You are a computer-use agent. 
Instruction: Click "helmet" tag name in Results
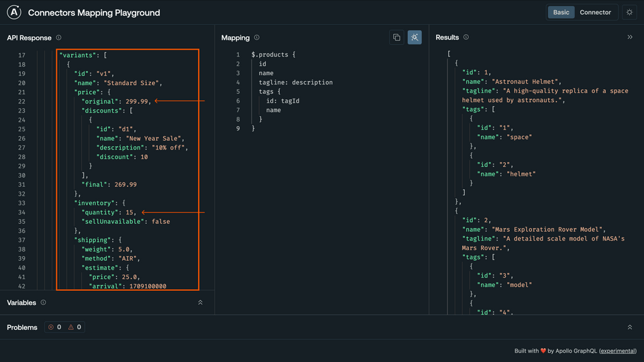pyautogui.click(x=521, y=174)
